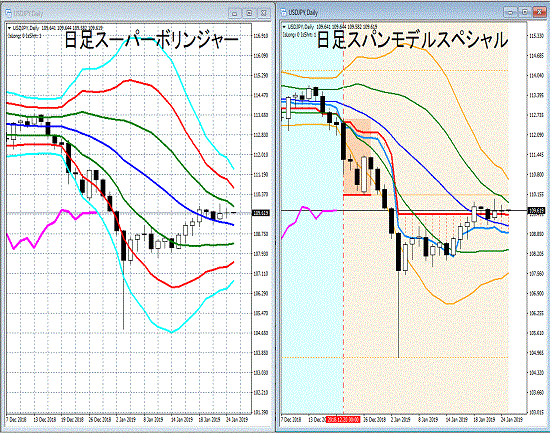Screen dimensions: 550x433
Task: Click '14 Jan 2019' on left chart time axis
Action: 182,419
